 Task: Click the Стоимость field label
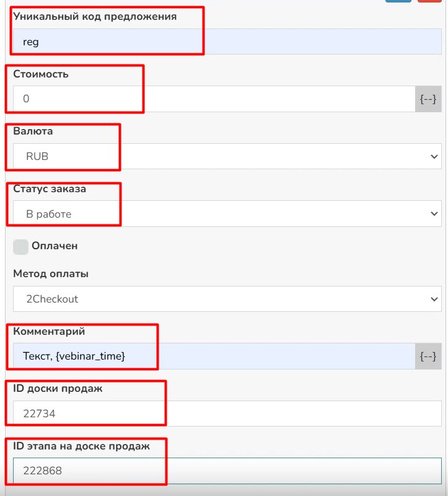(41, 74)
